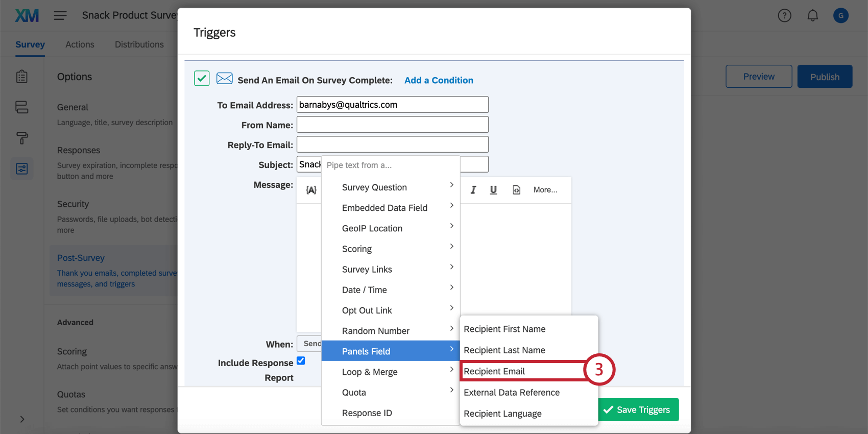This screenshot has height=434, width=868.
Task: Open the When send timing dropdown
Action: 309,344
